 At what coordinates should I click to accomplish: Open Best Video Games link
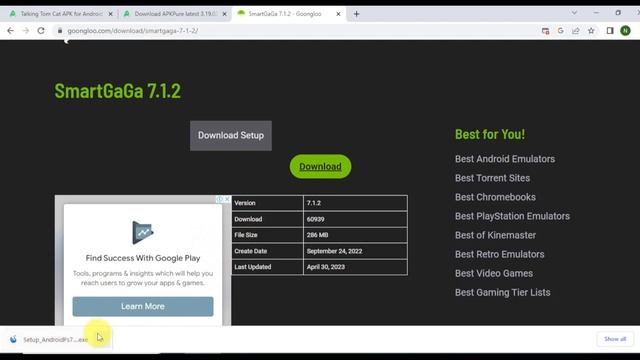(494, 273)
